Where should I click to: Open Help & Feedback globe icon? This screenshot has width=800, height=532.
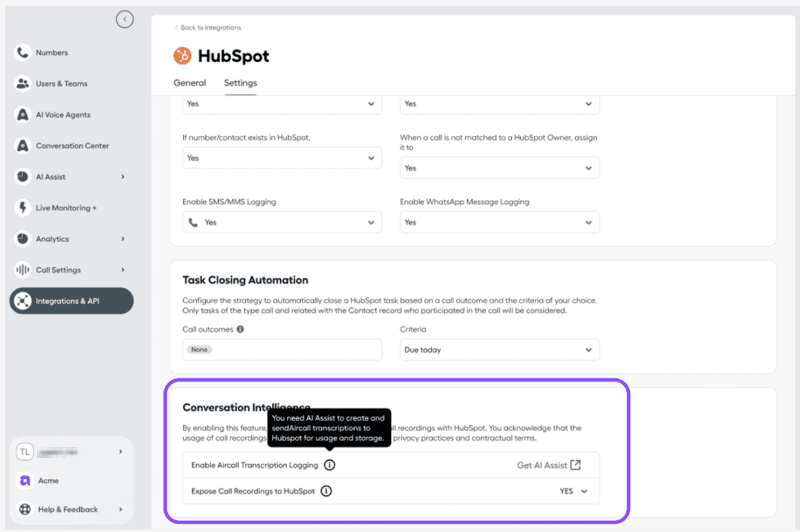pyautogui.click(x=25, y=509)
